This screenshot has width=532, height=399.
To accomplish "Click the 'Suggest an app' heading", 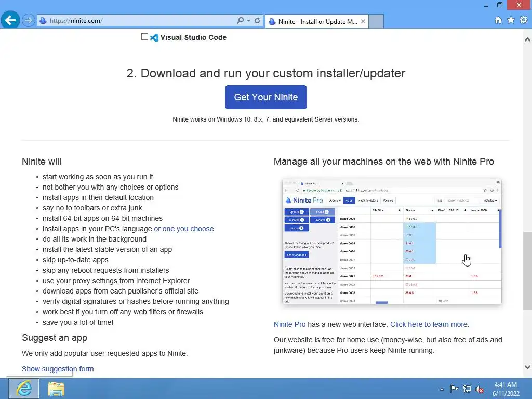I will coord(55,338).
